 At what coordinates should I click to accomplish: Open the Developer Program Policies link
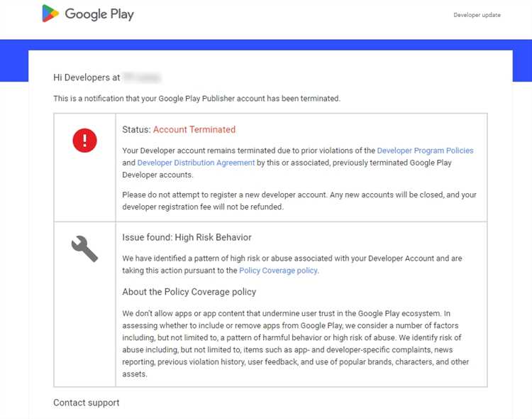425,151
